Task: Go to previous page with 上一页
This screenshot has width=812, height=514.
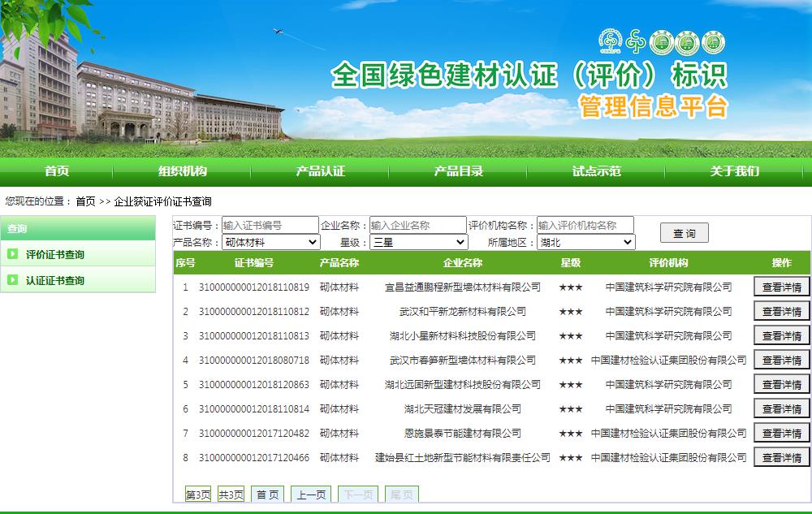Action: point(310,495)
